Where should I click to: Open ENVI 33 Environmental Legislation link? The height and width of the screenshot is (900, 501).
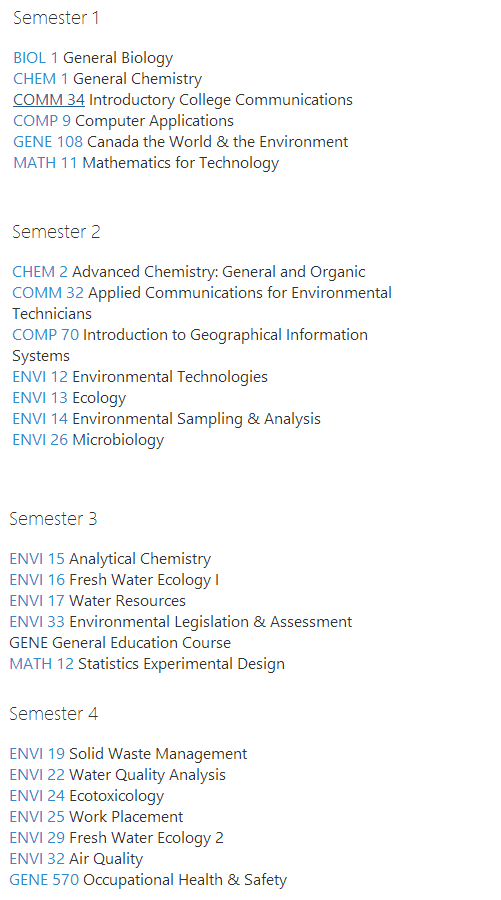(x=37, y=622)
